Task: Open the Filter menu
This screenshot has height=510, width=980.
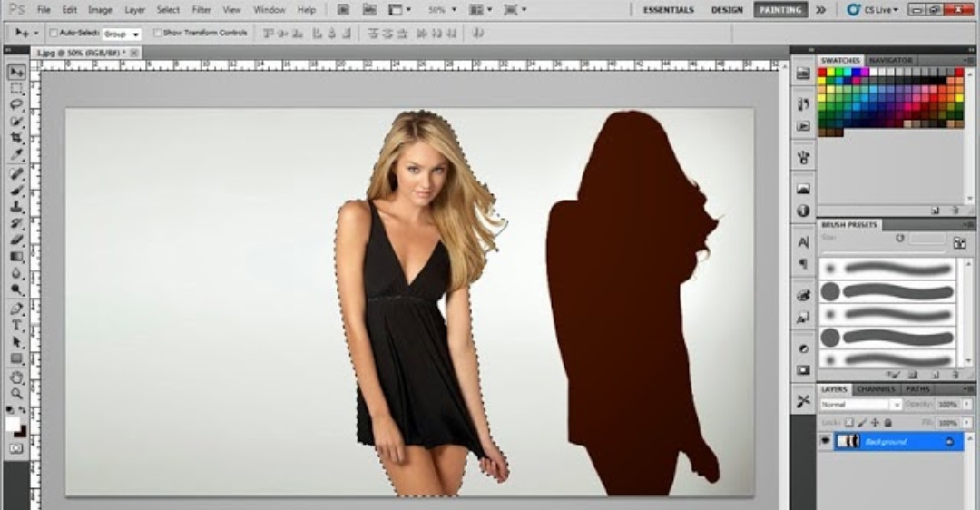Action: coord(201,10)
